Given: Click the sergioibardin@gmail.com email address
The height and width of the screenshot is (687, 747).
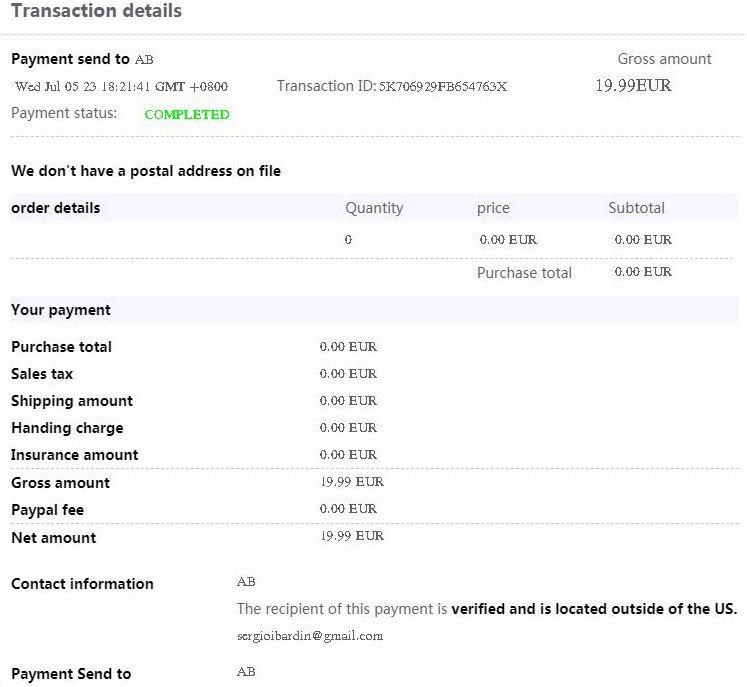Looking at the screenshot, I should tap(309, 636).
